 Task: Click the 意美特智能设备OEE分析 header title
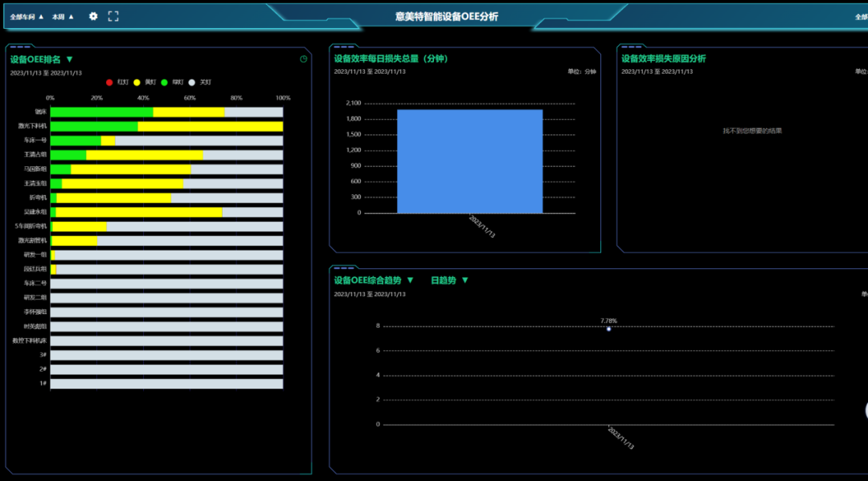click(x=446, y=16)
